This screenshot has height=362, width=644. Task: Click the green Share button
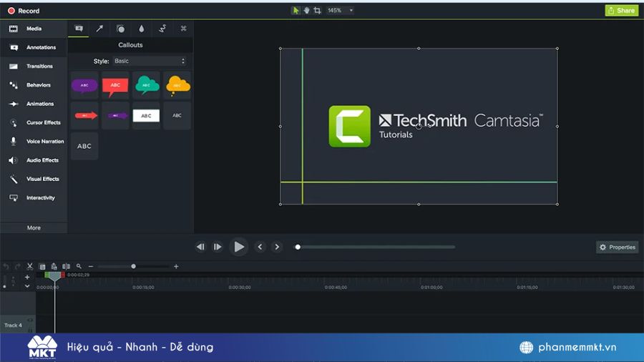(x=621, y=11)
